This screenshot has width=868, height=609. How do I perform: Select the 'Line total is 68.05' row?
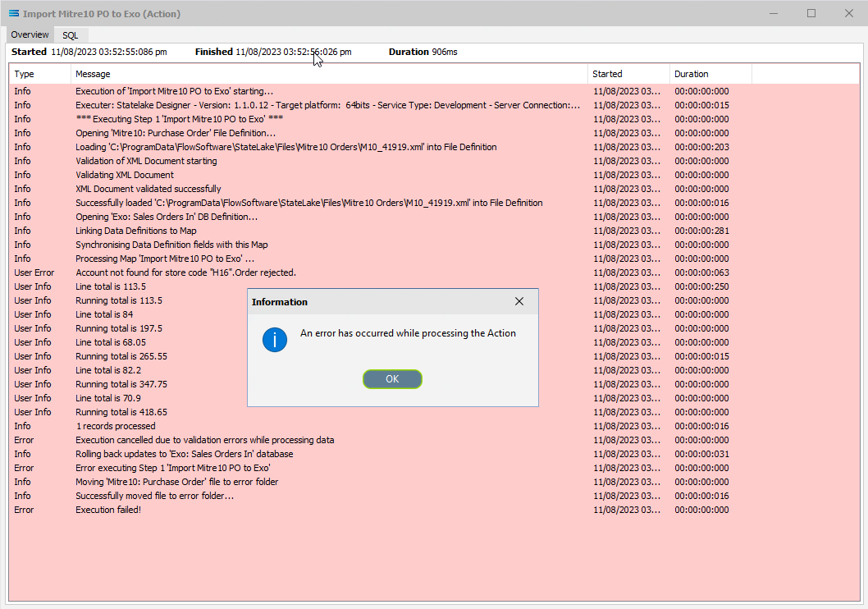tap(434, 343)
